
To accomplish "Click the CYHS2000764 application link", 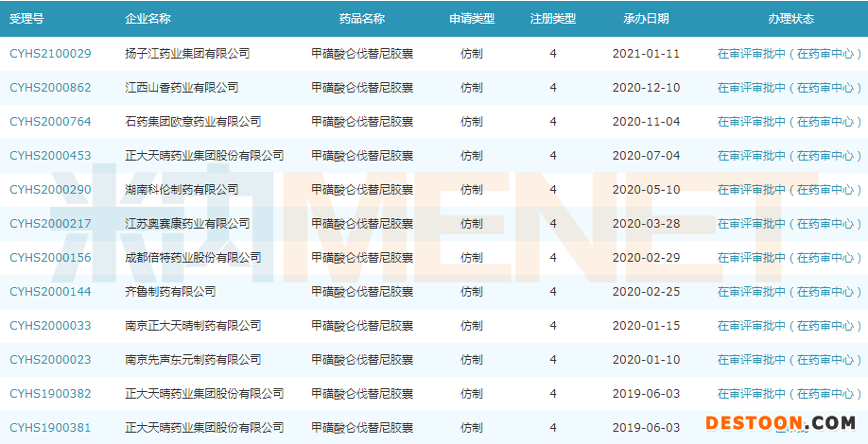I will 50,122.
